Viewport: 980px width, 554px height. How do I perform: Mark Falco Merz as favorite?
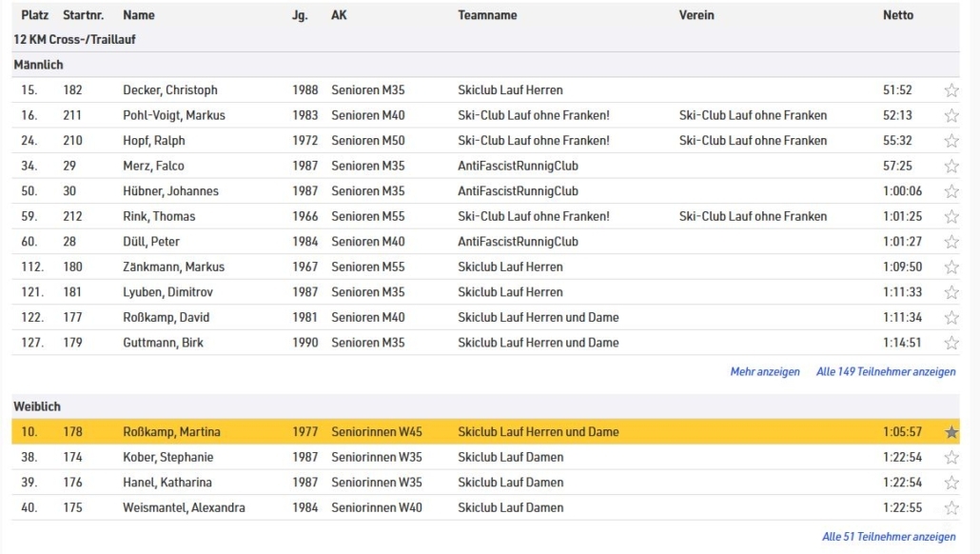951,167
